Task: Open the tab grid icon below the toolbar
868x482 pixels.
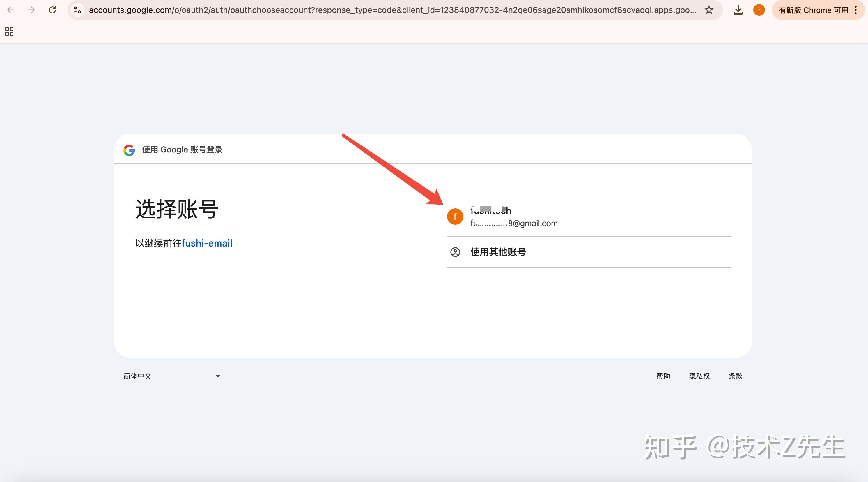Action: click(x=9, y=31)
